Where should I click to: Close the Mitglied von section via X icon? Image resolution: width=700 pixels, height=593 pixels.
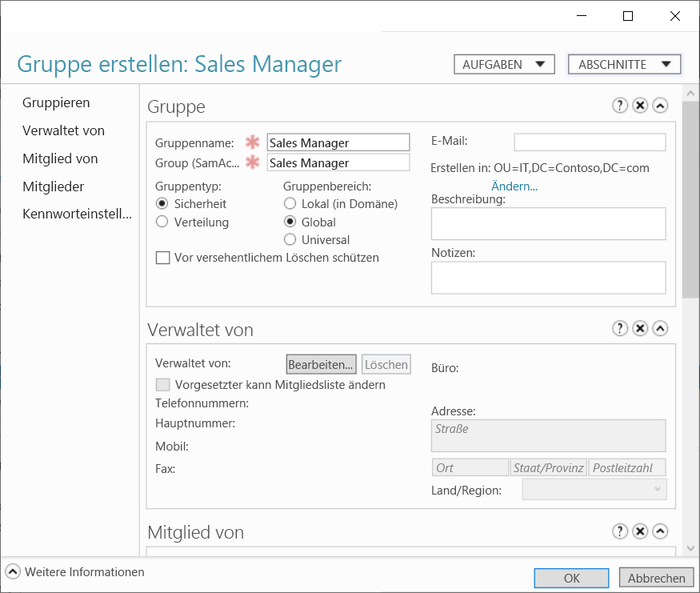pos(640,531)
